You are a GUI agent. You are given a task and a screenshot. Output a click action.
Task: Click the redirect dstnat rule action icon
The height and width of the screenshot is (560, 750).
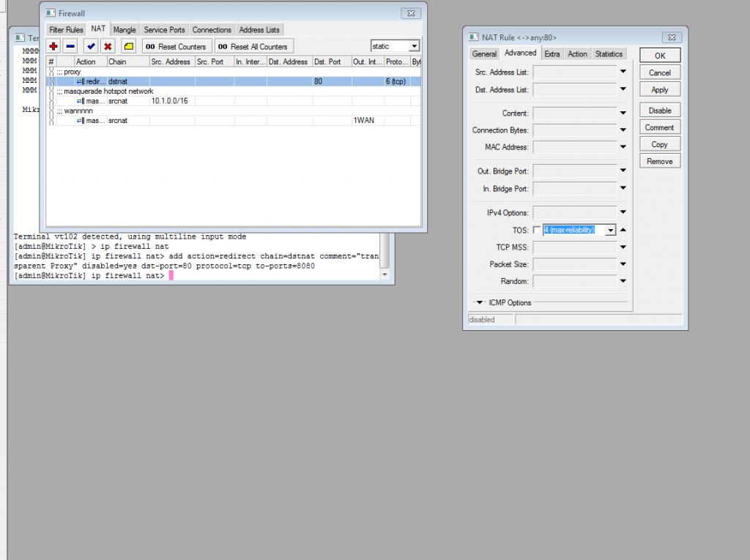[x=81, y=81]
